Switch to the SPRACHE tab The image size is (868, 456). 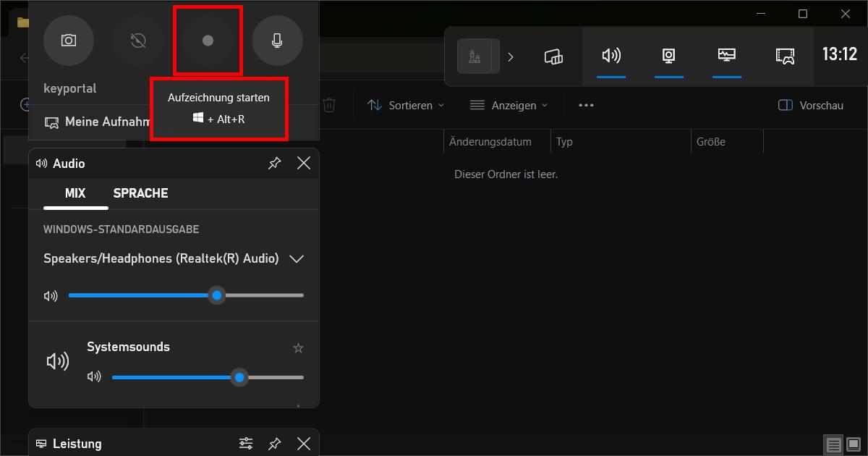(140, 193)
